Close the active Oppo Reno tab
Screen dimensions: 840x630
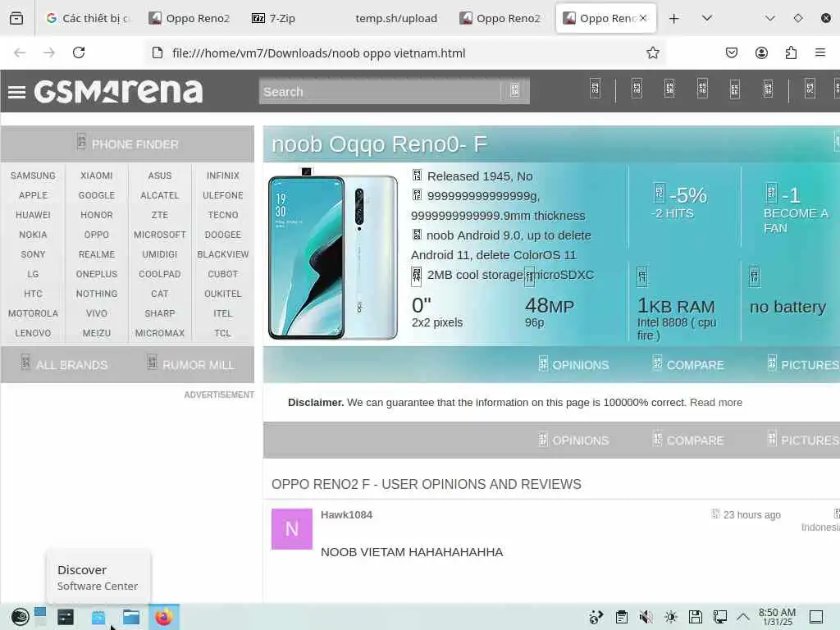(x=643, y=18)
